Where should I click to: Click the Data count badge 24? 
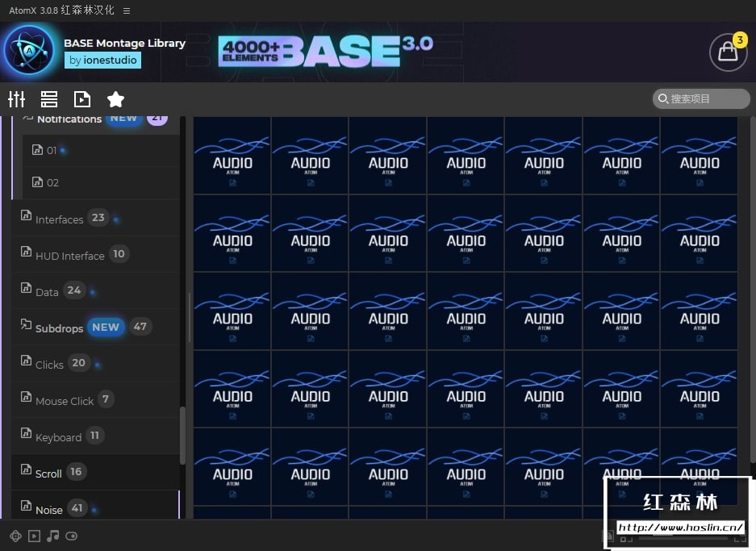pos(73,290)
